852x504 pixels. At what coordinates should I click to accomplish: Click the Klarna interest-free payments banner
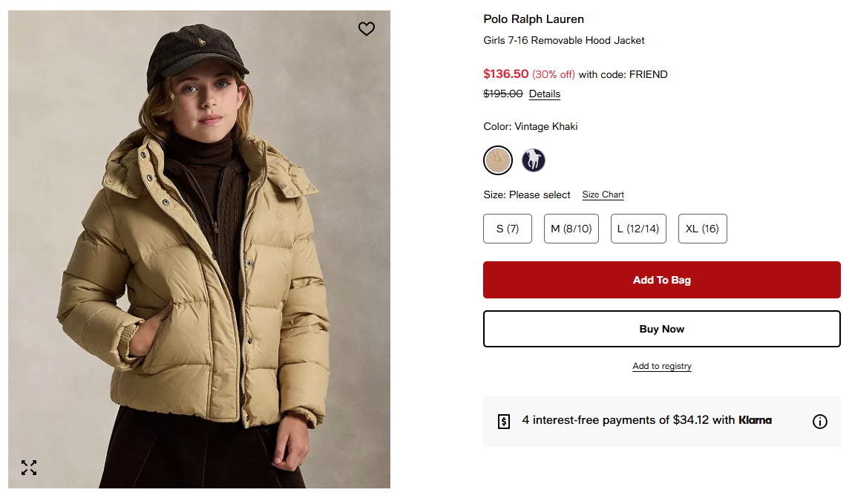(x=646, y=420)
